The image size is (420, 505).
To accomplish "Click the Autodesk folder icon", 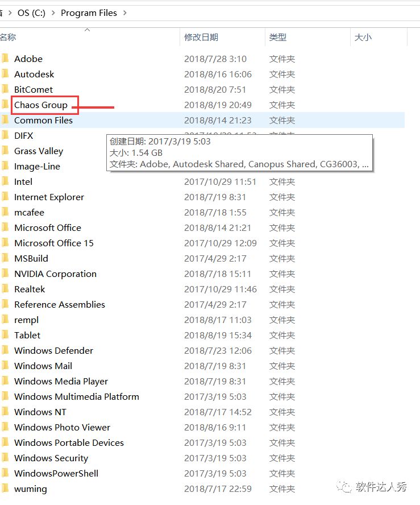I will 5,74.
